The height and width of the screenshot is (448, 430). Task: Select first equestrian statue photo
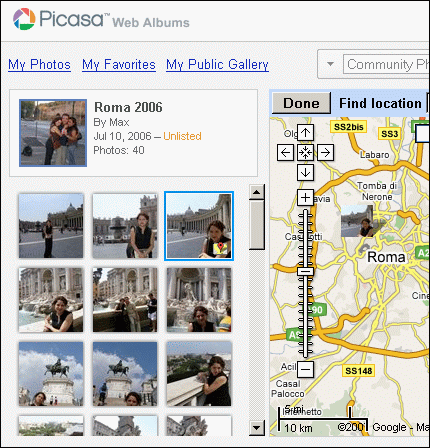[x=51, y=374]
